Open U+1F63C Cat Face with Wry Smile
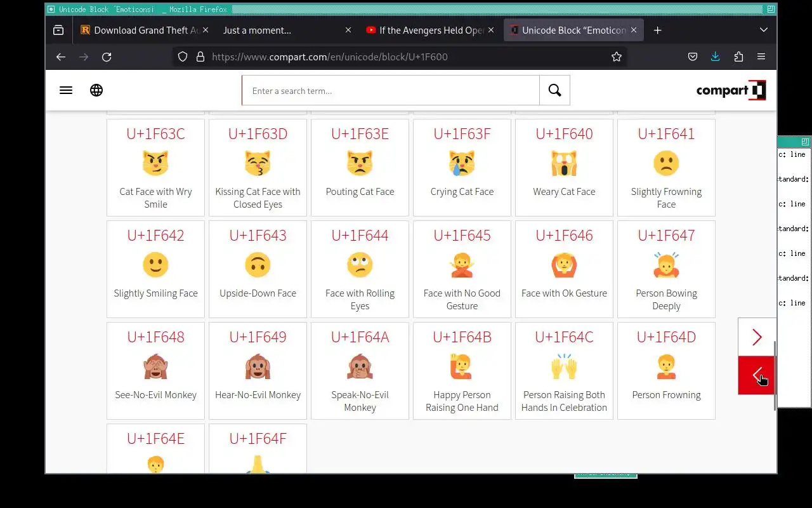Screen dimensions: 812x508 pos(155,168)
